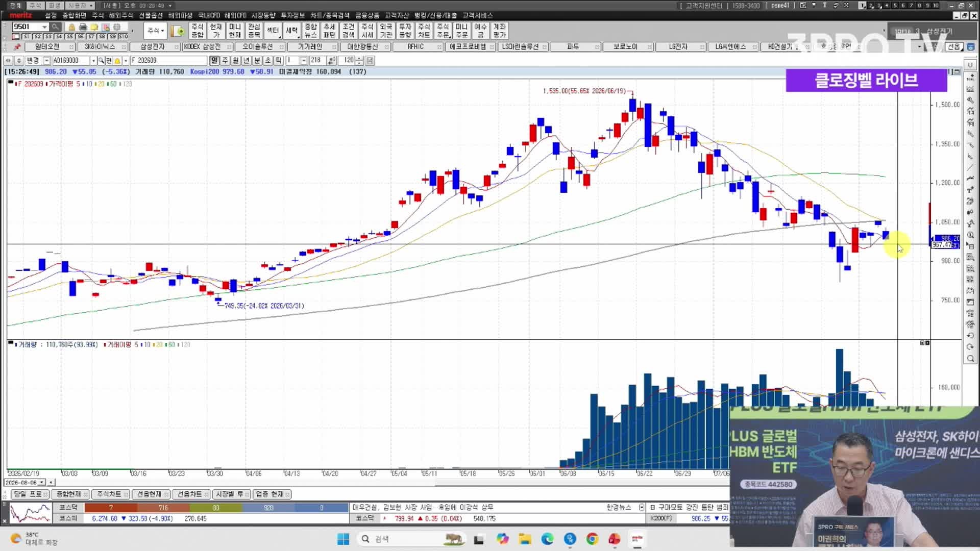The image size is (980, 551).
Task: Select the 주 (weekly) period toggle
Action: (x=225, y=60)
